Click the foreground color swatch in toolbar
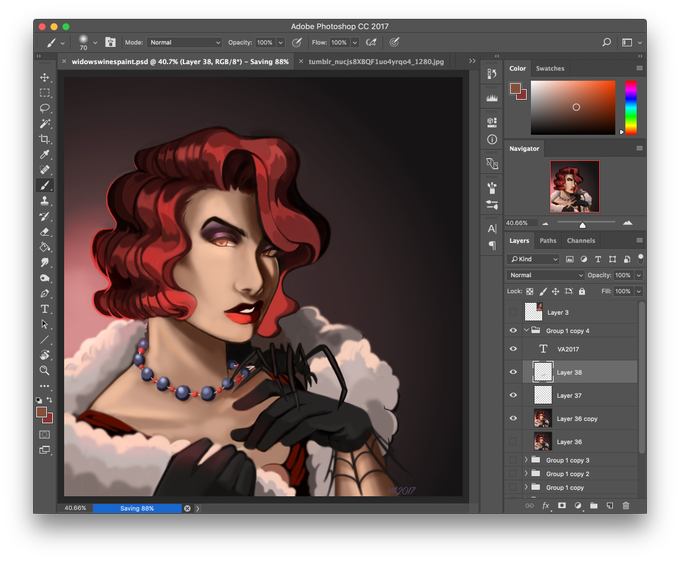This screenshot has width=680, height=561. coord(42,411)
